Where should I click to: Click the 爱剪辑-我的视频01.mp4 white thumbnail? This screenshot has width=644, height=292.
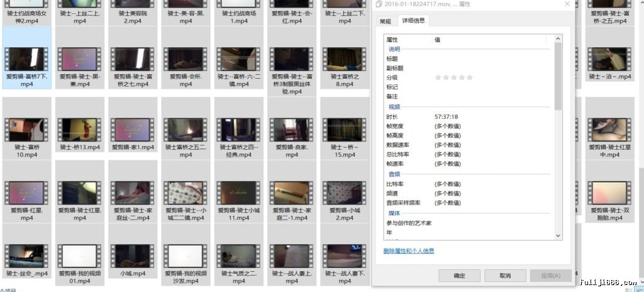80,256
